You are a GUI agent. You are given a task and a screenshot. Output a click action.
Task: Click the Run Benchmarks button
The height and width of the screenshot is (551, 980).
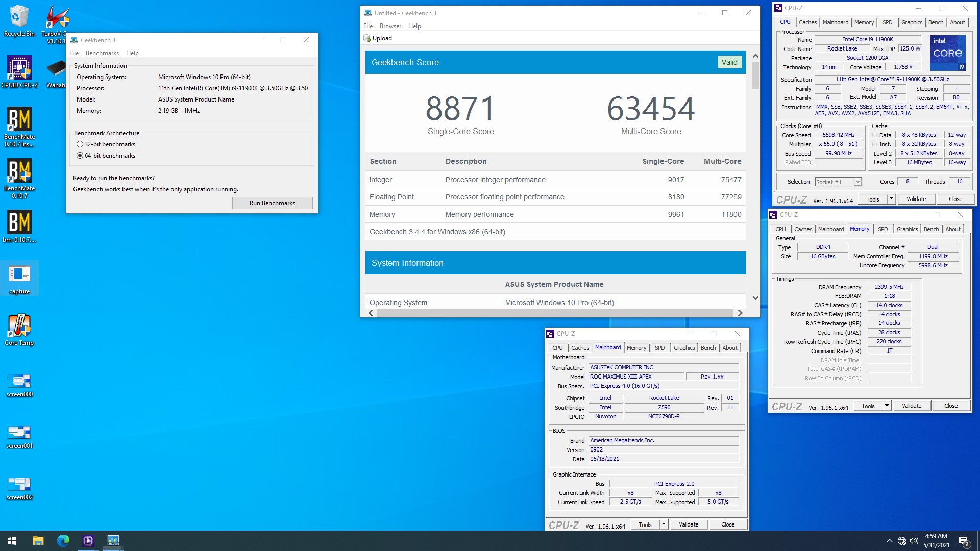coord(272,203)
